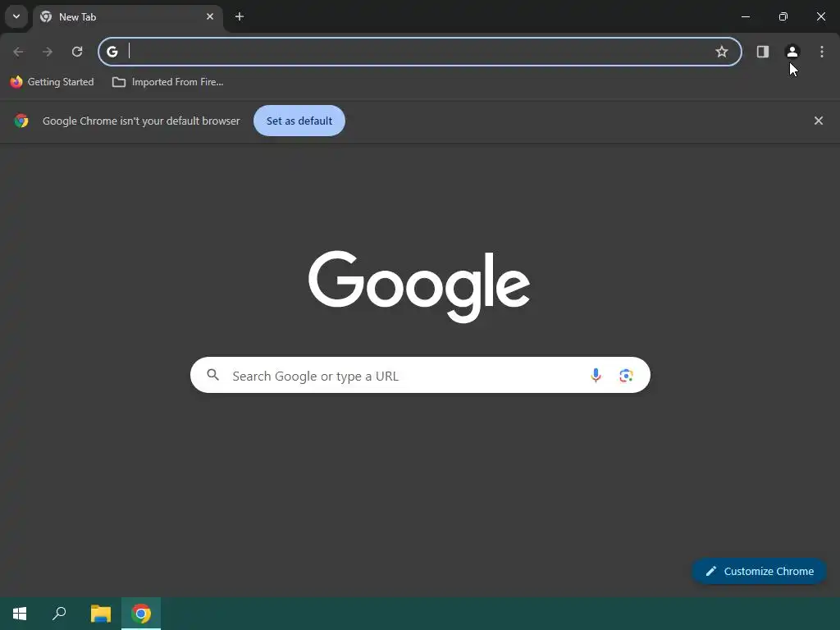Open File Explorer from the taskbar
Screen dimensions: 840x630
pyautogui.click(x=101, y=614)
